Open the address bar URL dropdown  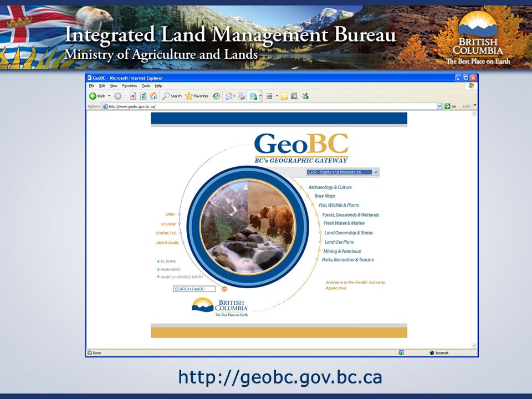[x=439, y=106]
